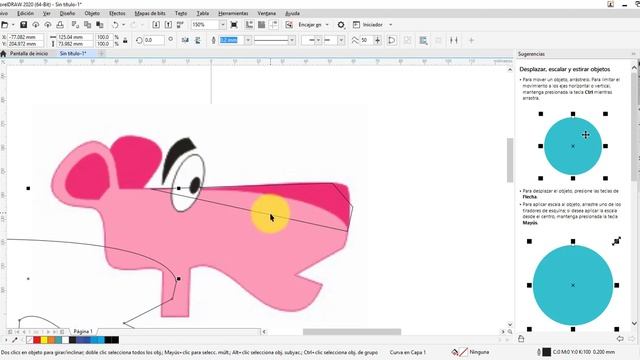Click the new document plus tab button
The image size is (640, 360).
coord(101,53)
